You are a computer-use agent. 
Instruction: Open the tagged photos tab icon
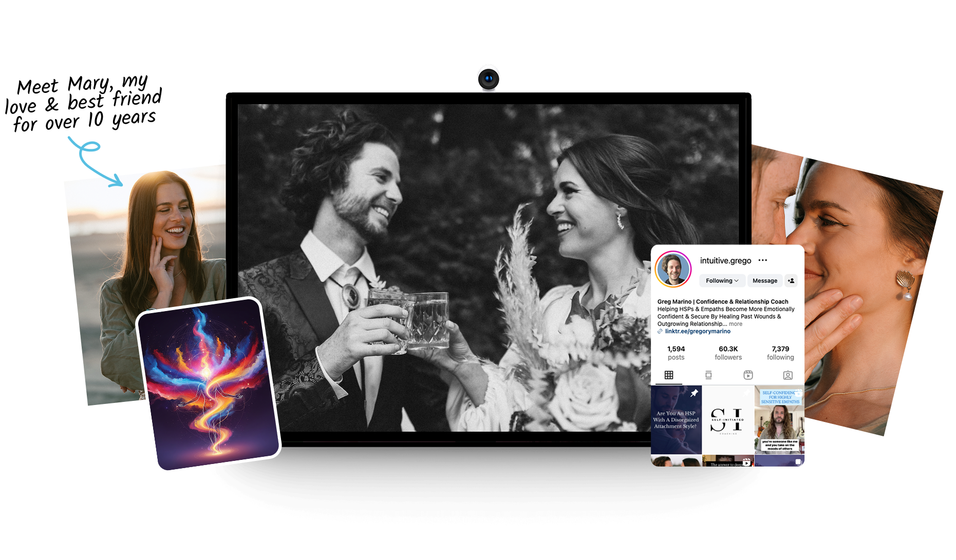[x=788, y=375]
